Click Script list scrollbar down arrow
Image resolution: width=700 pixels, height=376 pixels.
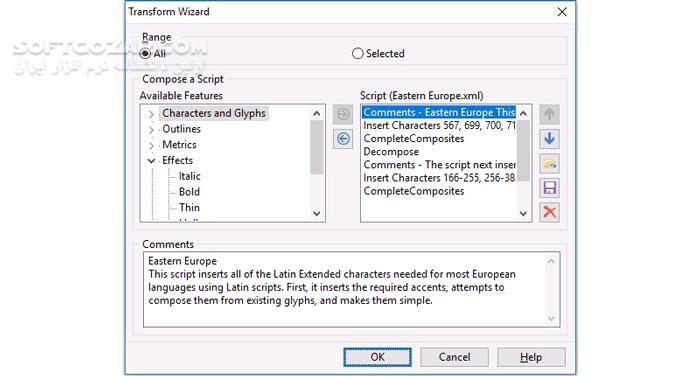(x=523, y=213)
